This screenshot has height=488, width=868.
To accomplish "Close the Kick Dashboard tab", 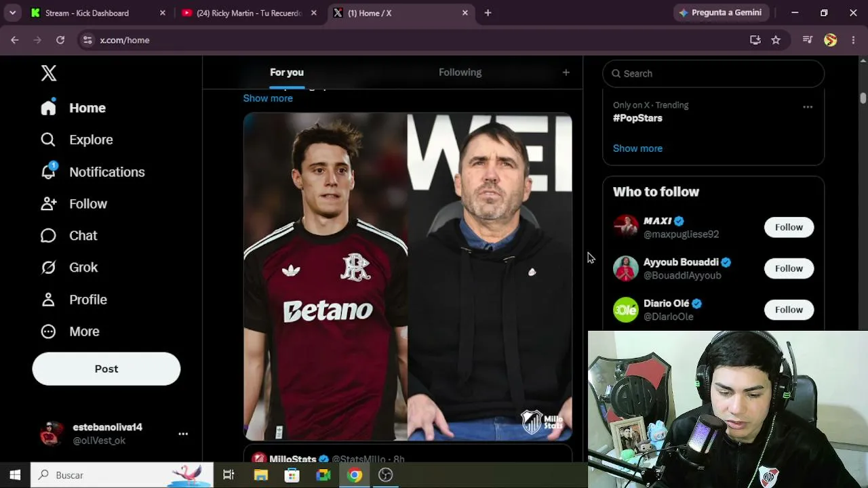I will click(163, 13).
